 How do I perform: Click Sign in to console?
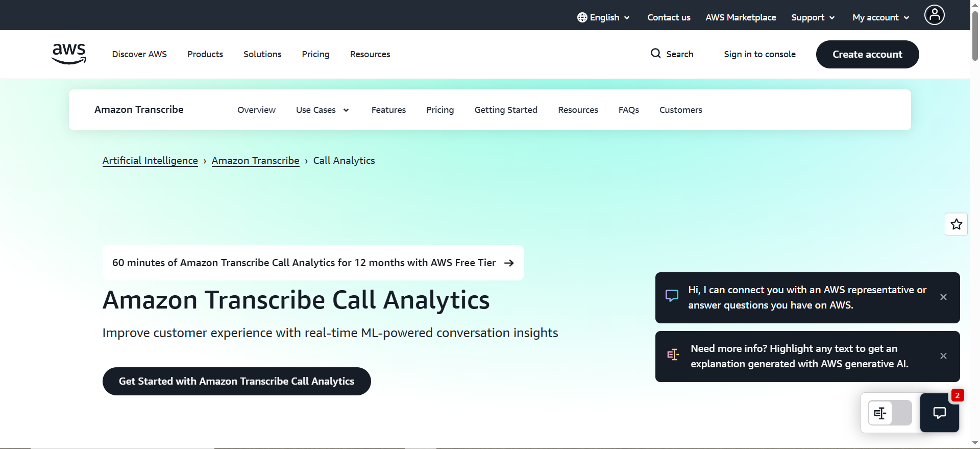pos(759,54)
